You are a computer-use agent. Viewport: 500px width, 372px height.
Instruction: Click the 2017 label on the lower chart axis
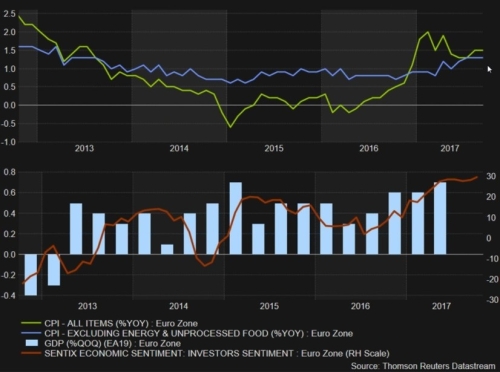pos(441,306)
